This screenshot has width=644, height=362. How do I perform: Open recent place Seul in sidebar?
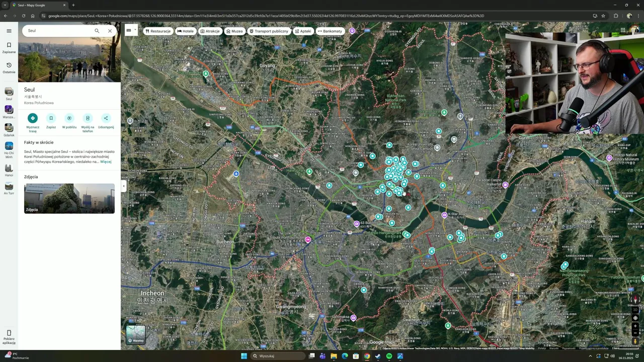pos(9,94)
